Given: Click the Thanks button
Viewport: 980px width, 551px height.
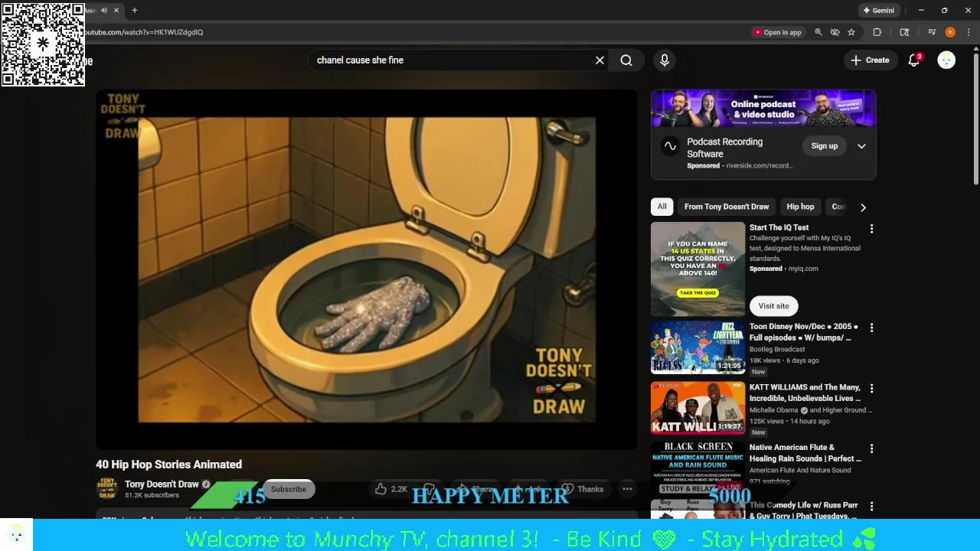Looking at the screenshot, I should click(x=583, y=489).
